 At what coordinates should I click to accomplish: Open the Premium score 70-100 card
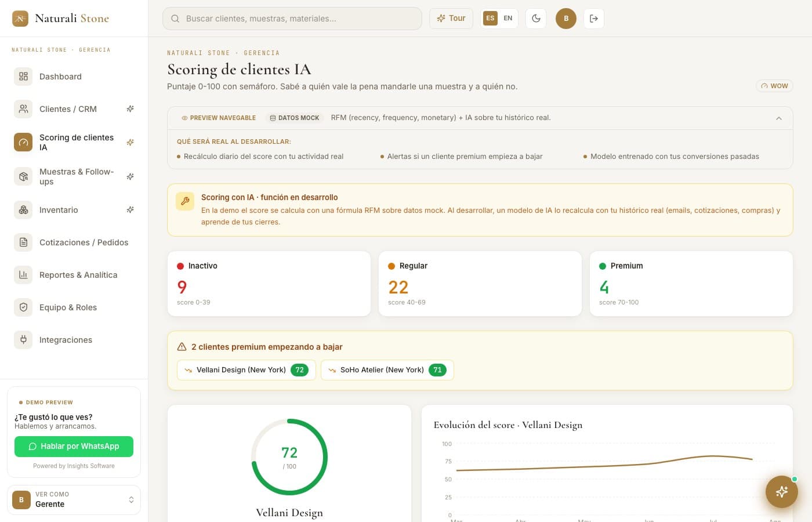(691, 284)
